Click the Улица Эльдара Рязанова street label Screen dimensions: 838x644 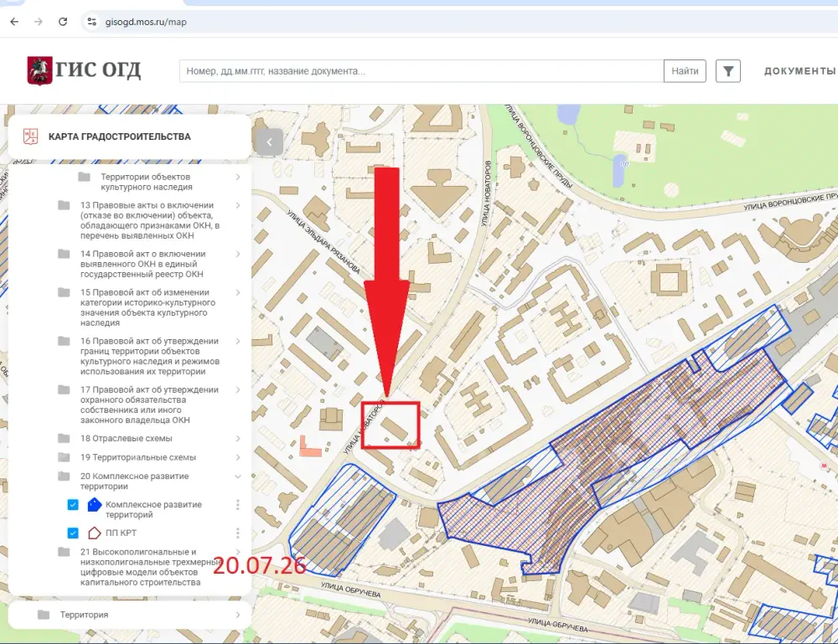pyautogui.click(x=323, y=242)
